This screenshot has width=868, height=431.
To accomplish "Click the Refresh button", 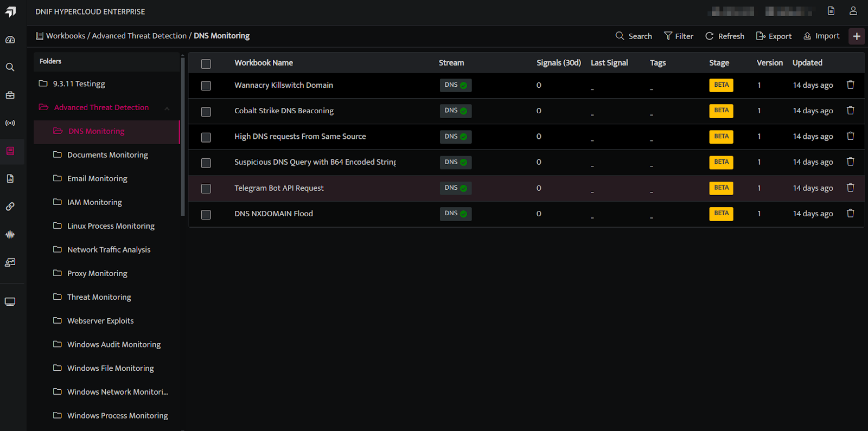I will coord(724,36).
